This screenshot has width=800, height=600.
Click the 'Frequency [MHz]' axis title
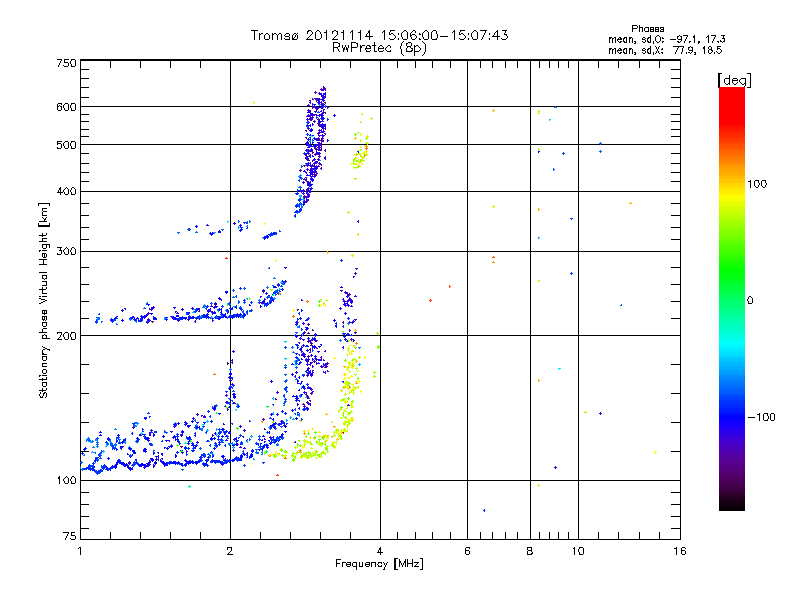pos(379,564)
